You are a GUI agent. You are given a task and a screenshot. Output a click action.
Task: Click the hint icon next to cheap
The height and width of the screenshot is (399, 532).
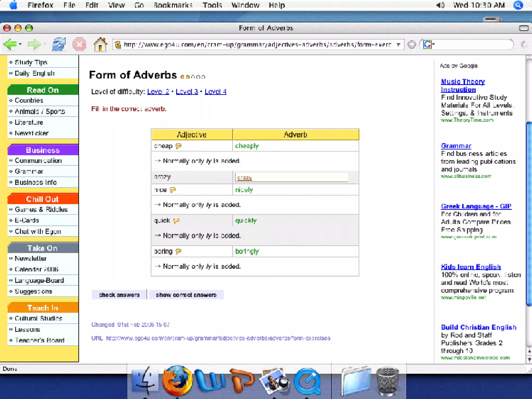pos(178,146)
